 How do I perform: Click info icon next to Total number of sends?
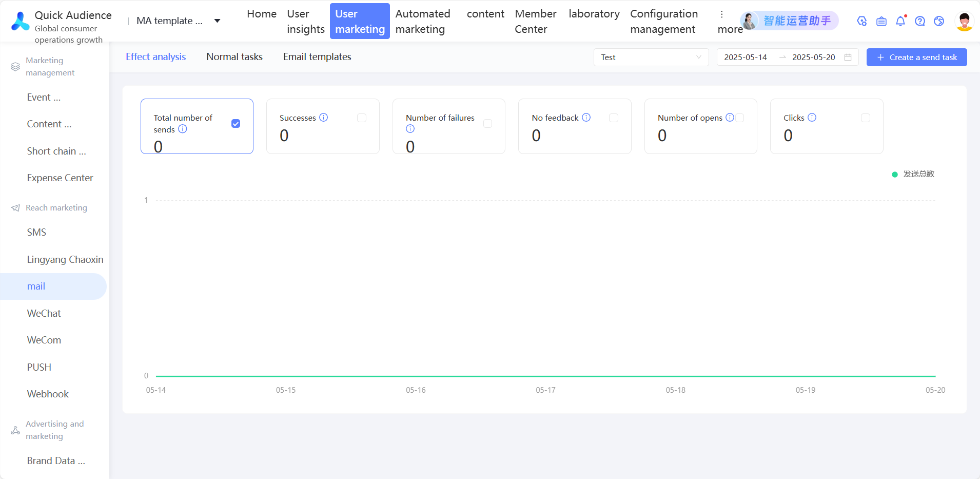point(183,129)
